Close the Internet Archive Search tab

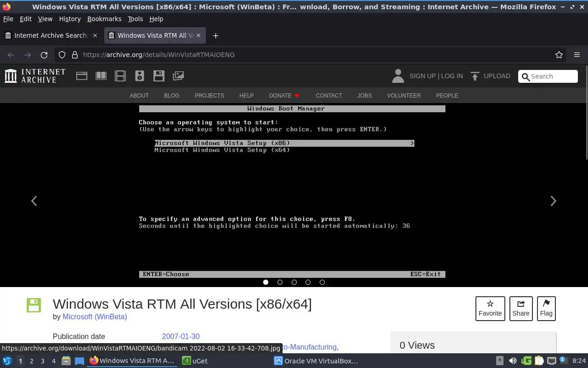[x=95, y=35]
